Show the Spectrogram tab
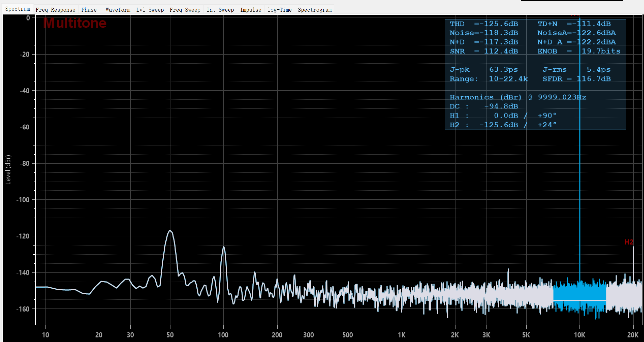644x342 pixels. click(x=315, y=10)
